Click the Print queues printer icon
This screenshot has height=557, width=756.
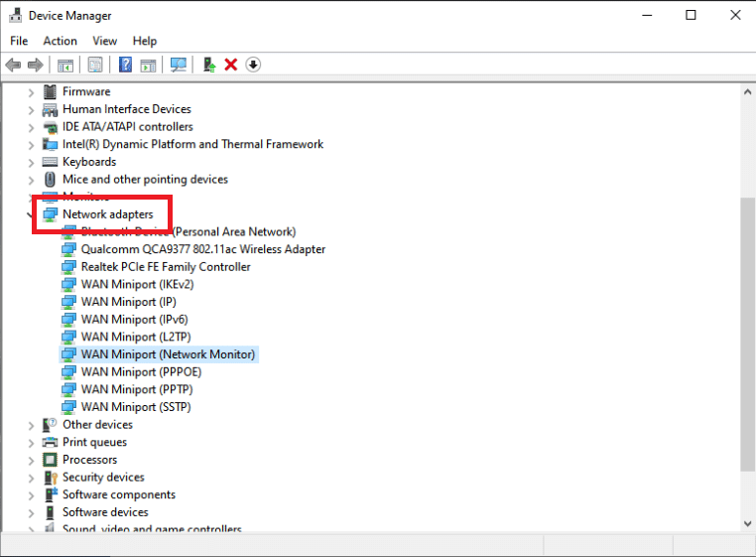pos(50,442)
